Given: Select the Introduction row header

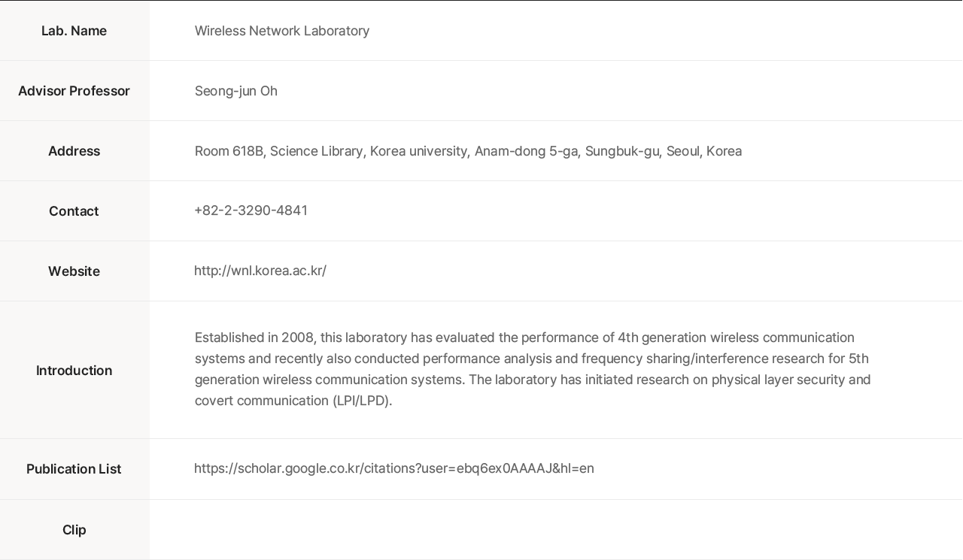Looking at the screenshot, I should pyautogui.click(x=74, y=371).
